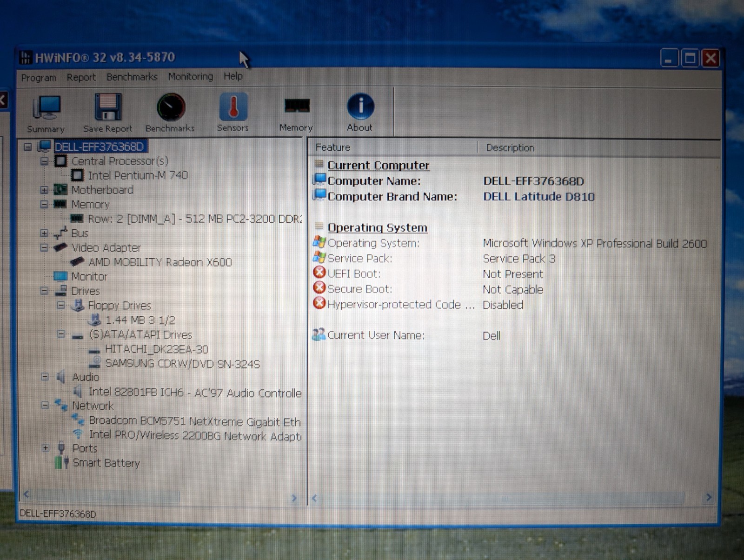Viewport: 744px width, 560px height.
Task: Select the computer icon beside DELL-EFF376368D
Action: 45,147
